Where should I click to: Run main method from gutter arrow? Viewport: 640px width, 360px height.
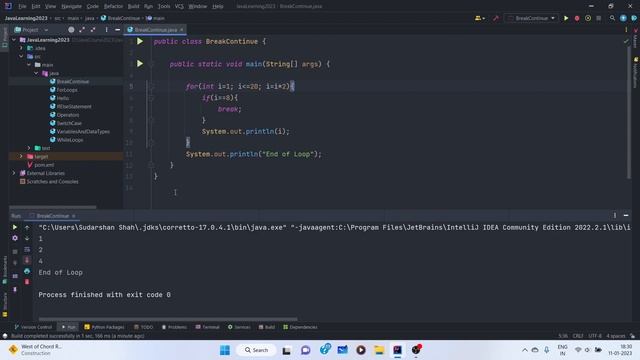click(x=140, y=64)
